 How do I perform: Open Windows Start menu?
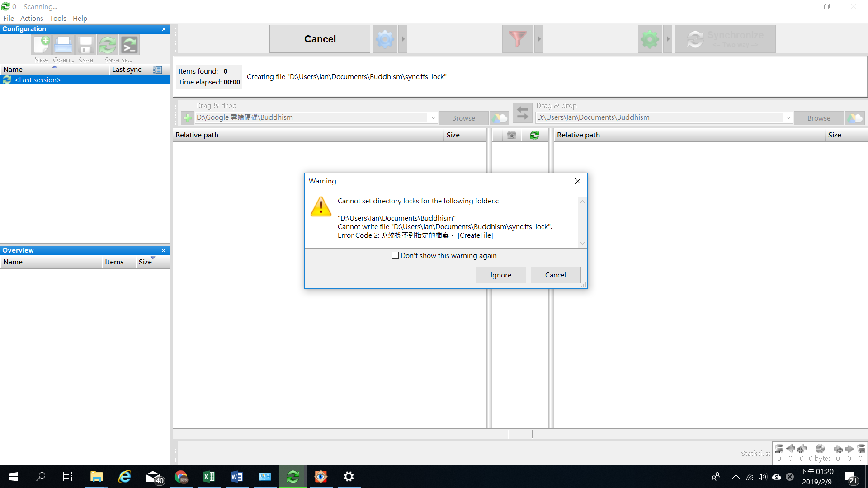click(14, 477)
